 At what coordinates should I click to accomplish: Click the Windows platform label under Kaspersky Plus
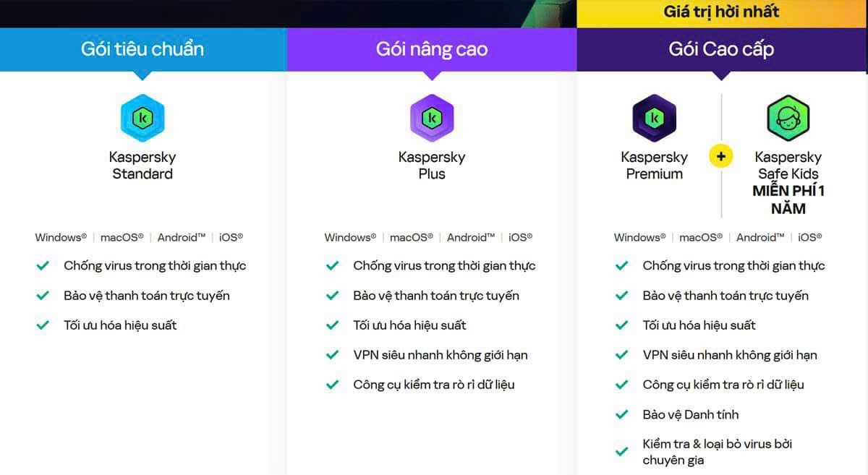[350, 237]
